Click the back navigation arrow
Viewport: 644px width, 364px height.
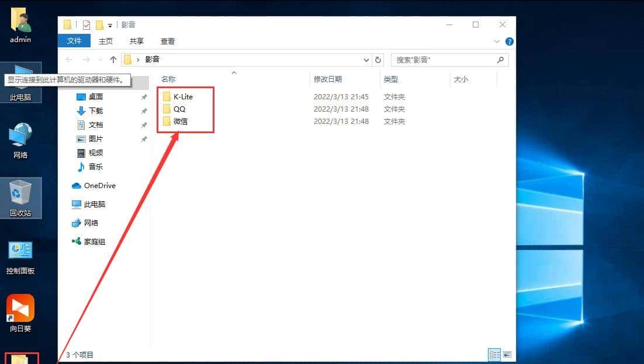(x=69, y=60)
